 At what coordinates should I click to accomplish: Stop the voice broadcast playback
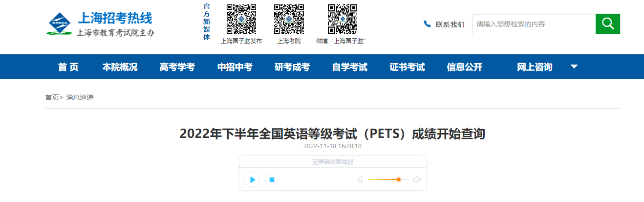[x=272, y=180]
